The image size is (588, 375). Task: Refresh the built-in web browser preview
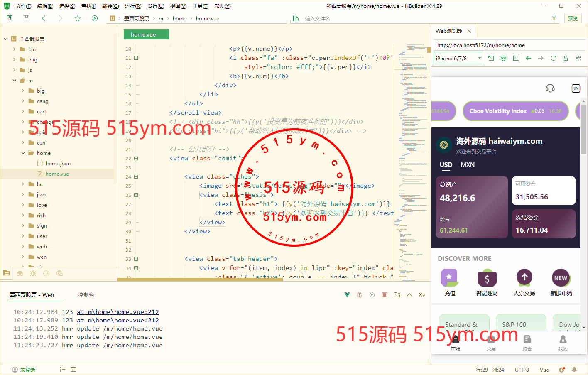coord(553,58)
